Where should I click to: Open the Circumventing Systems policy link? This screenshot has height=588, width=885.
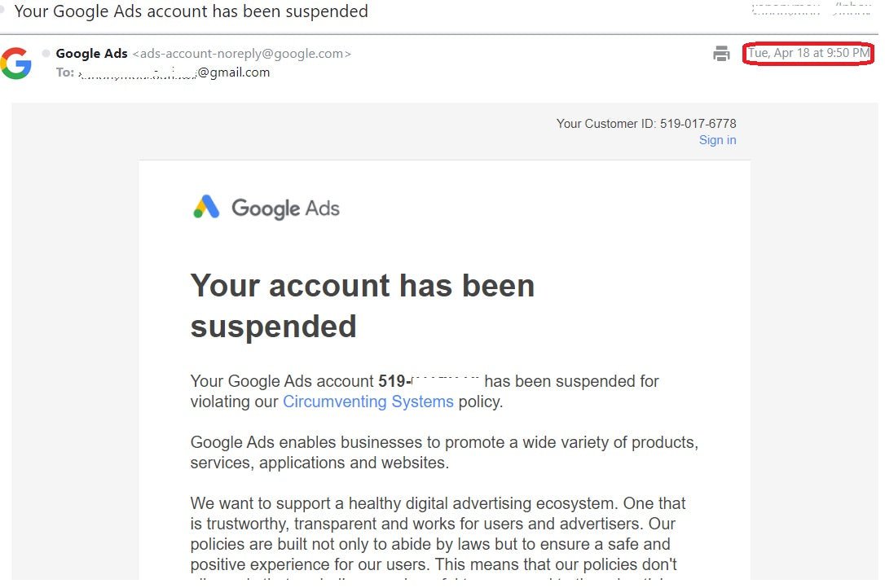coord(368,402)
